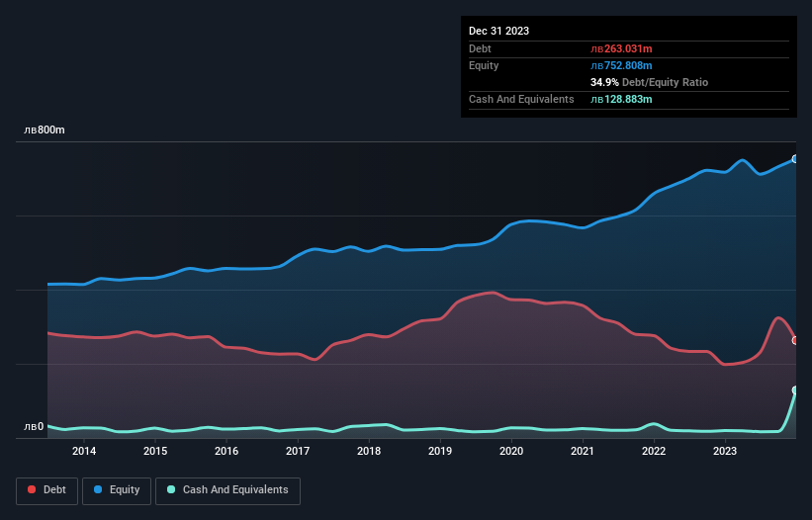The width and height of the screenshot is (812, 520).
Task: Toggle the Debt series legend button
Action: click(47, 490)
